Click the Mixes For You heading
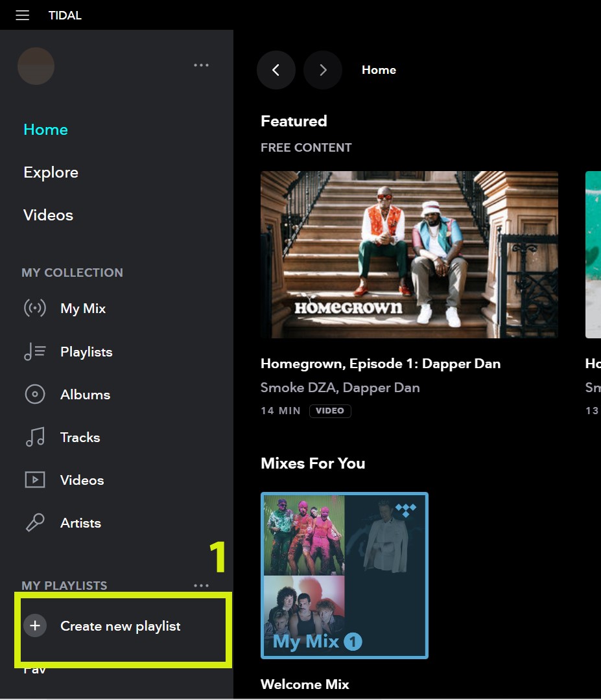 (313, 463)
